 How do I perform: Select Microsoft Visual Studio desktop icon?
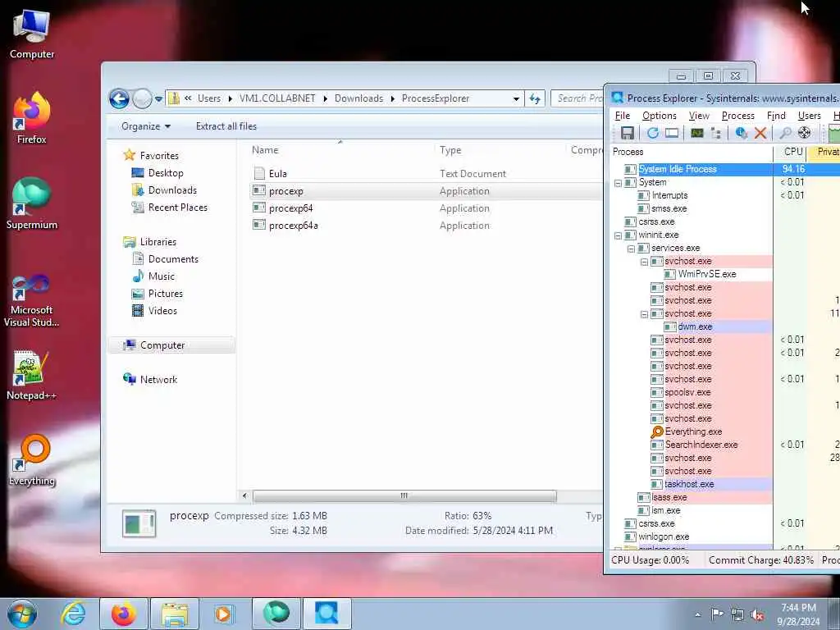tap(32, 300)
